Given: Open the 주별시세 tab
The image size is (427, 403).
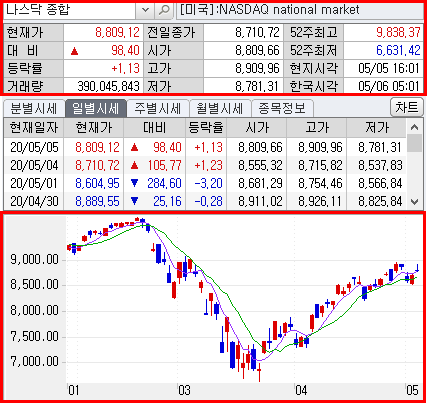Looking at the screenshot, I should click(158, 108).
